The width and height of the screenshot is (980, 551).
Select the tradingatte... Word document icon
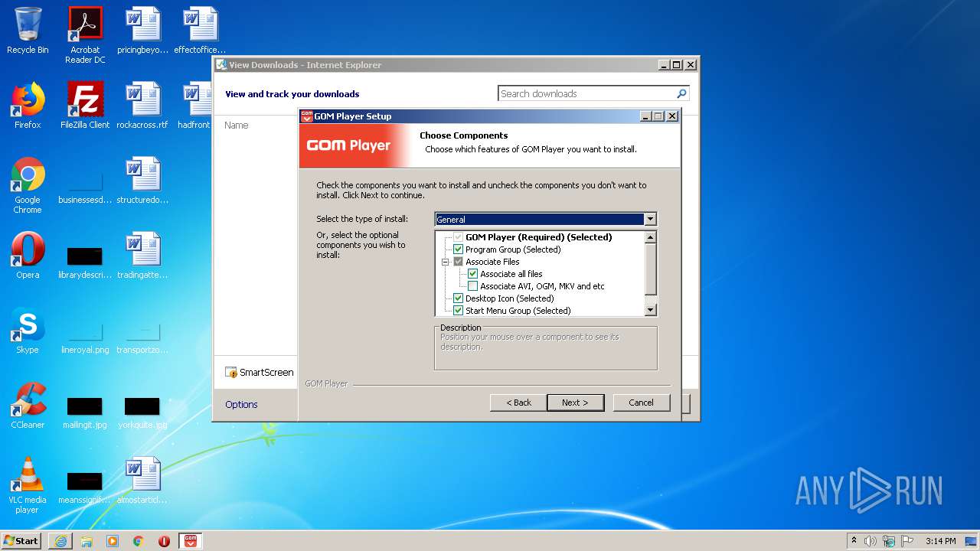coord(142,256)
